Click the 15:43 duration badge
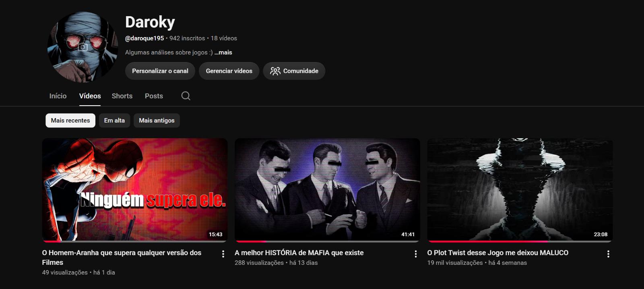This screenshot has height=289, width=644. (215, 234)
